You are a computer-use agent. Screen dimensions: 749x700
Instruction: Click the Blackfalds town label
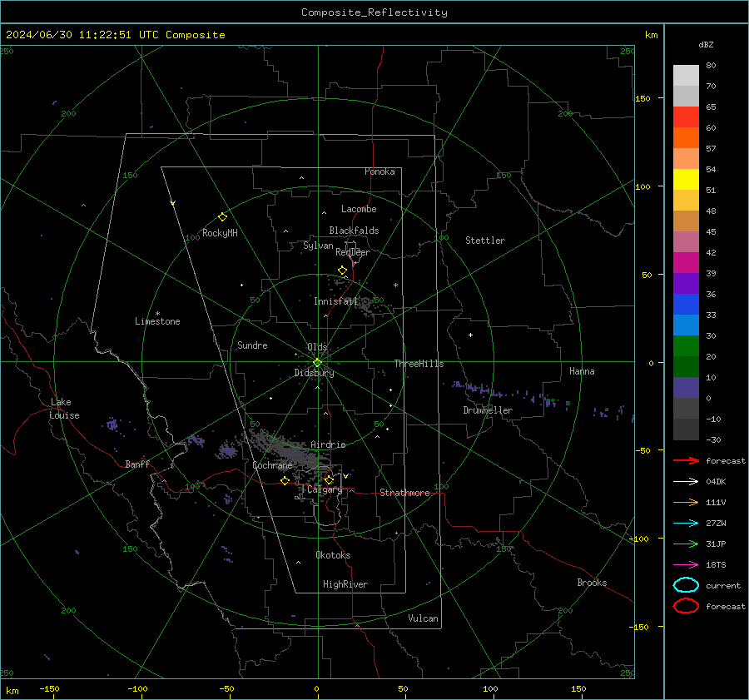354,231
